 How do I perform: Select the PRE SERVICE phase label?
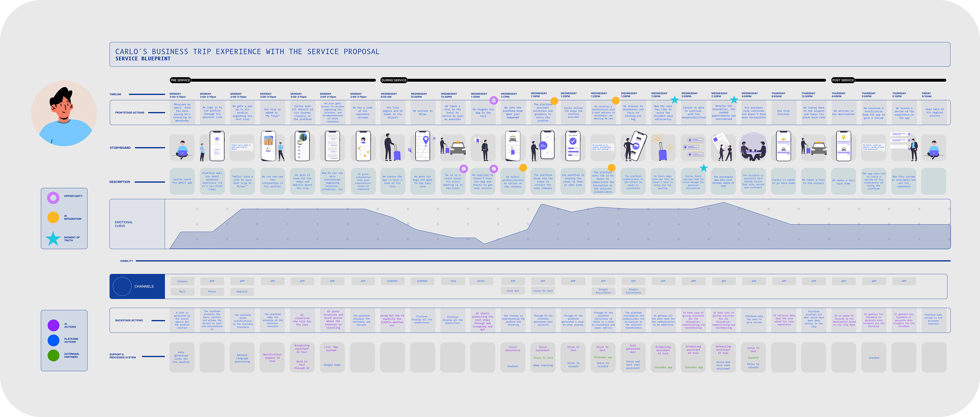click(180, 80)
